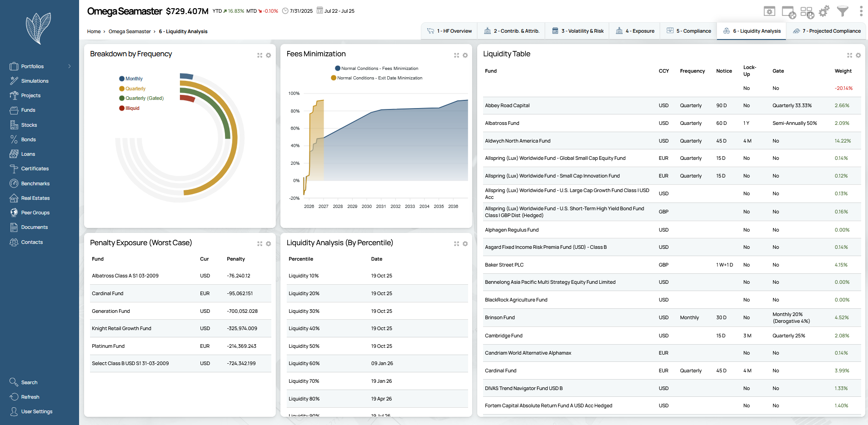Open the page settings window icon
Image resolution: width=868 pixels, height=425 pixels.
[x=769, y=11]
